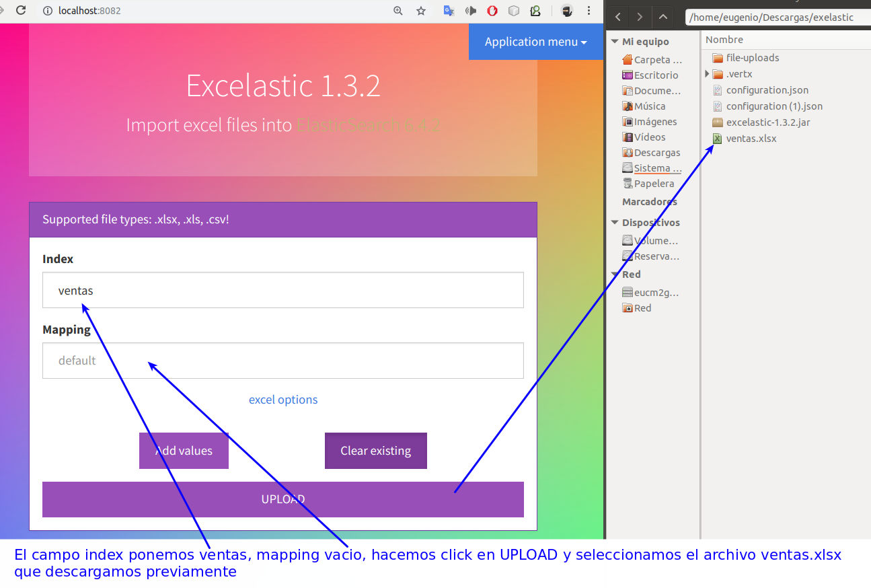Open Vídeos in the sidebar

point(644,137)
